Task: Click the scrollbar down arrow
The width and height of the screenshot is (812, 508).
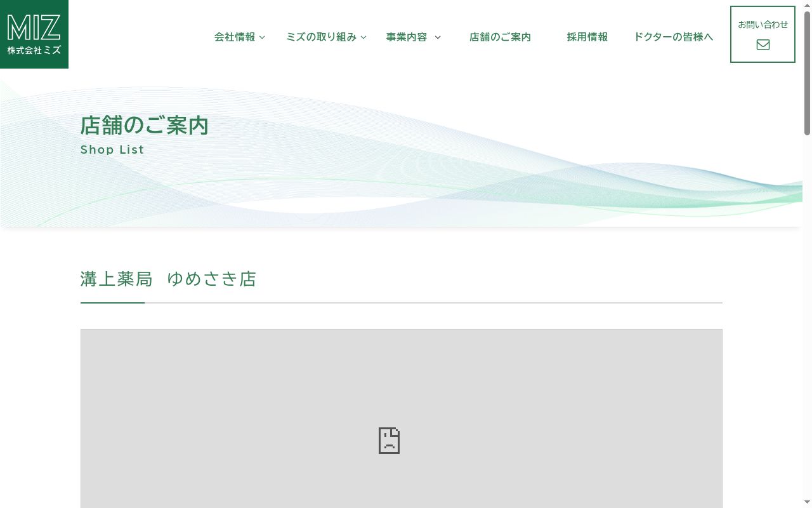Action: [x=808, y=503]
